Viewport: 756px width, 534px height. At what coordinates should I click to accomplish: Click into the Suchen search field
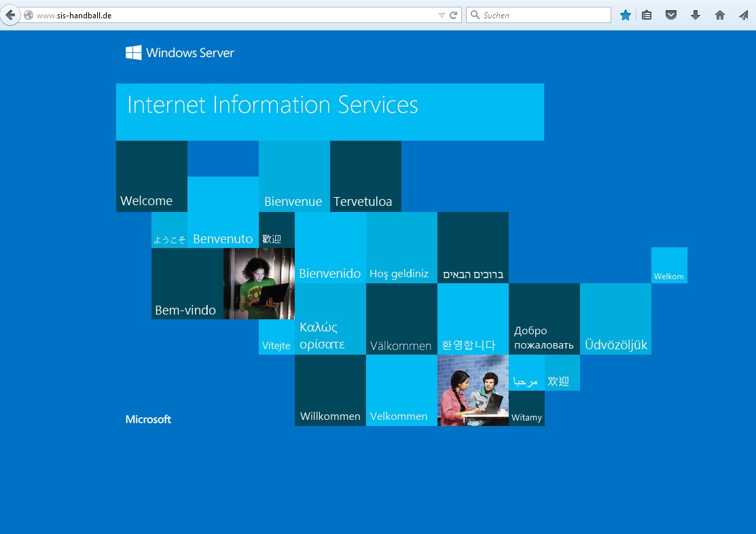tap(543, 15)
